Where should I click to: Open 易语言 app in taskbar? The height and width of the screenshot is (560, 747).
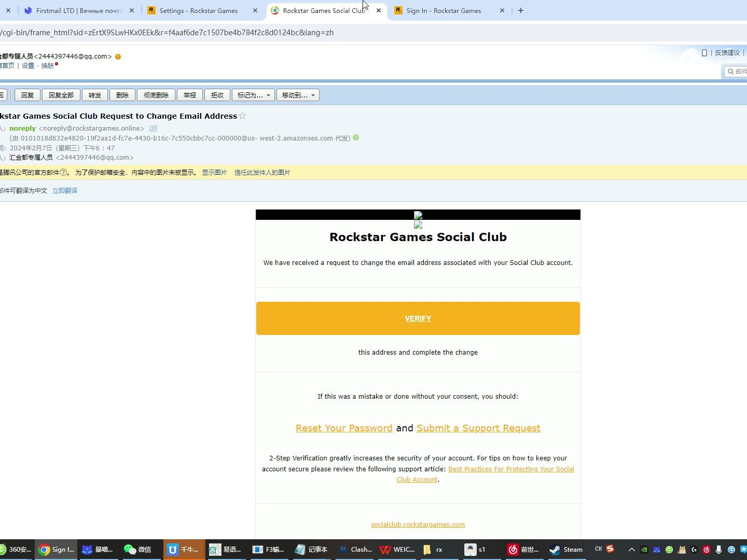(227, 550)
